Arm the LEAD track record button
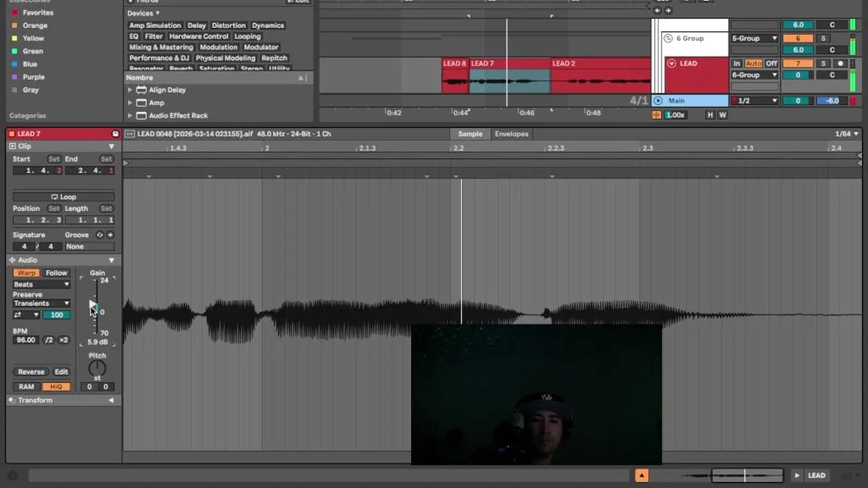The width and height of the screenshot is (868, 488). (841, 63)
